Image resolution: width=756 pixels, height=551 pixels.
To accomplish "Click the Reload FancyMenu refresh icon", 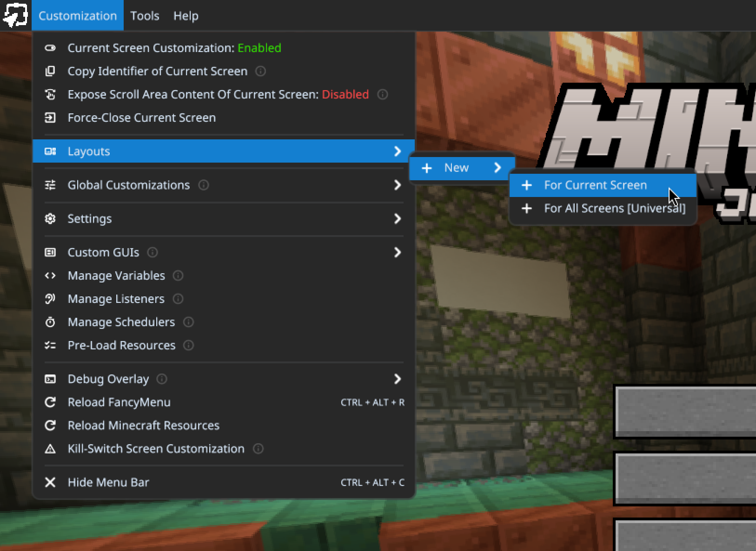I will coord(50,402).
